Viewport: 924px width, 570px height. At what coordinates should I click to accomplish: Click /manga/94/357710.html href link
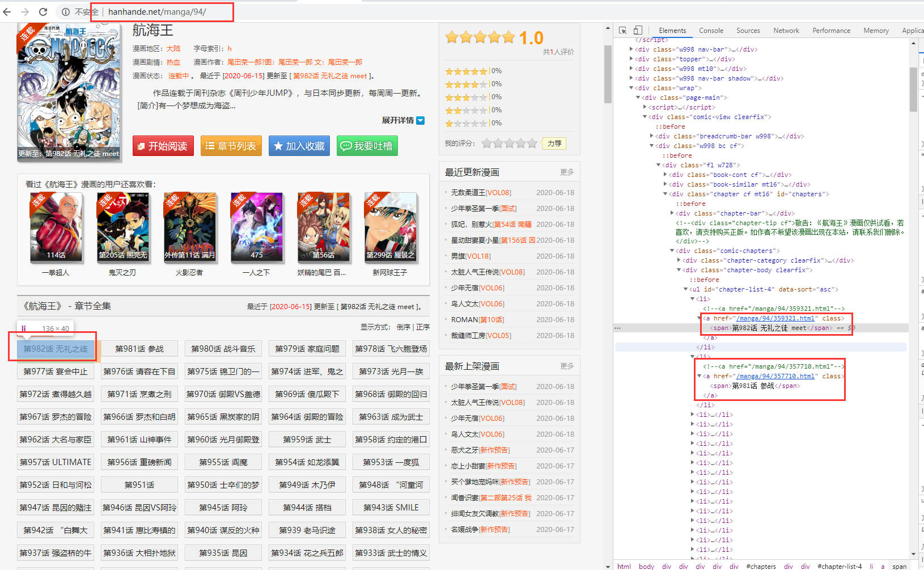coord(775,376)
